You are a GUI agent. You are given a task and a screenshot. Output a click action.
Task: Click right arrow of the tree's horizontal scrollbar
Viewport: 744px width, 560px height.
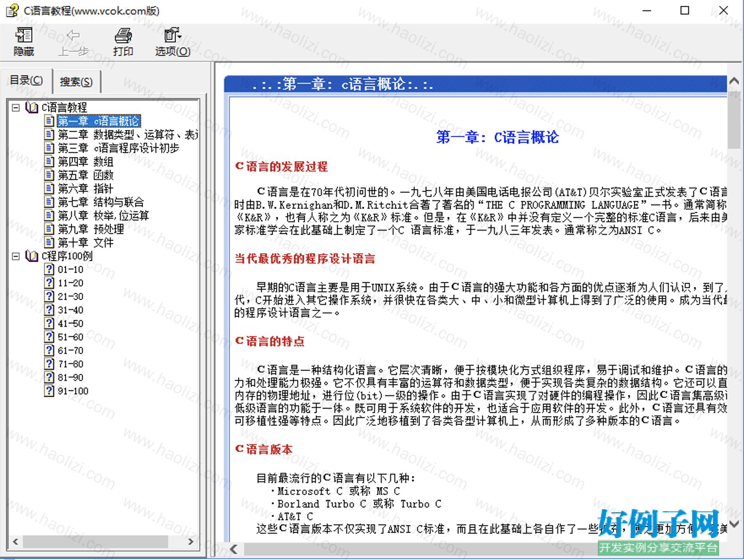(x=190, y=541)
